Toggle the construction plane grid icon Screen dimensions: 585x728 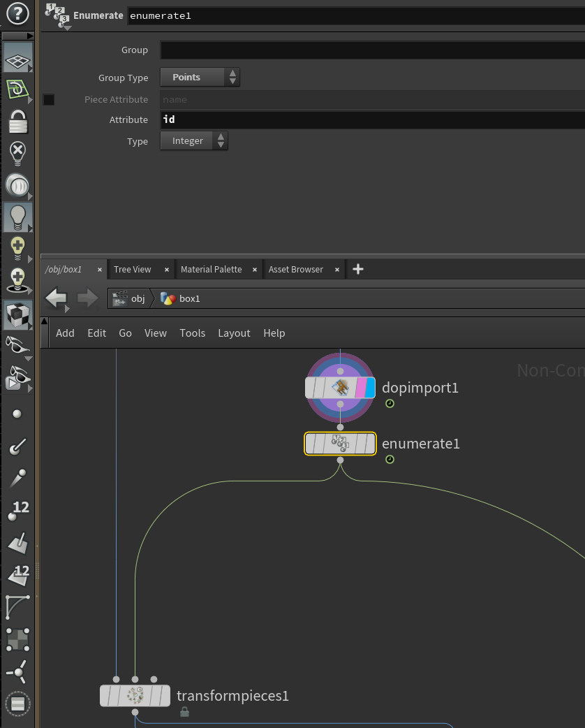[x=17, y=57]
